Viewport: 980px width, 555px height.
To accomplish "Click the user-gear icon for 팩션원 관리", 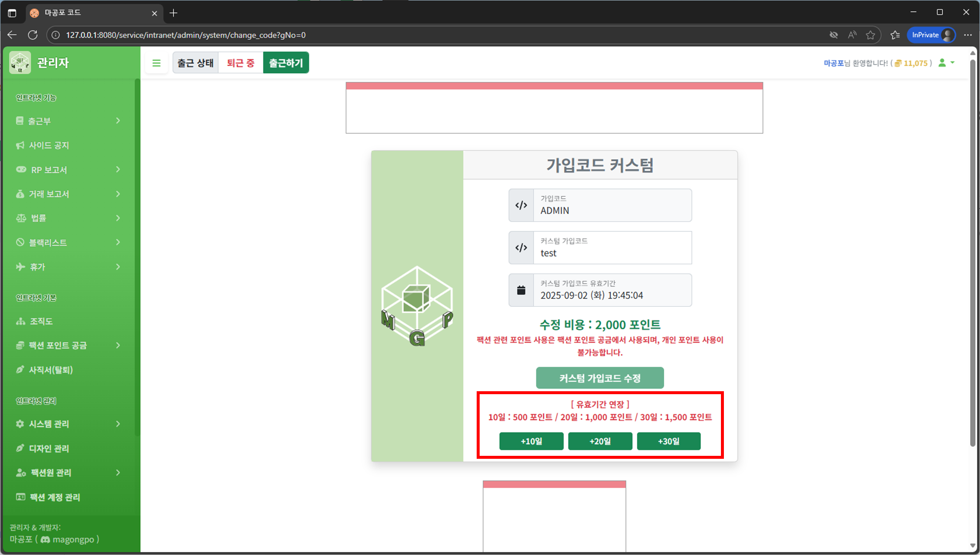I will (21, 473).
